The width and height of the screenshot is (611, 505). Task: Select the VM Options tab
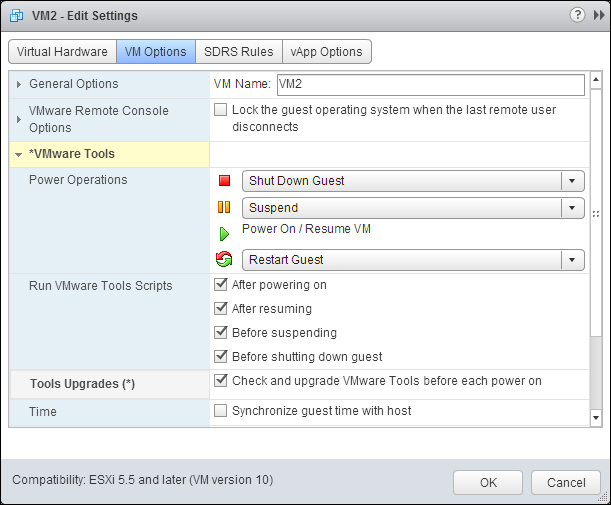[x=156, y=51]
